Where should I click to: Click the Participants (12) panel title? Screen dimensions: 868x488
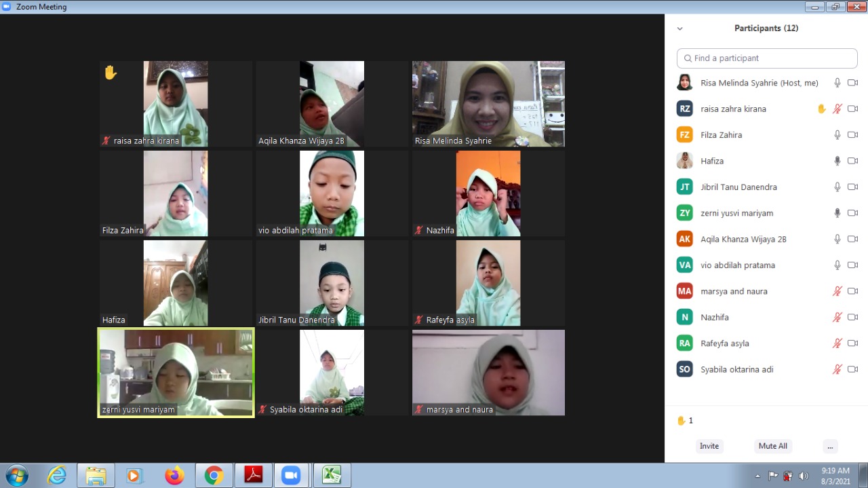tap(766, 29)
